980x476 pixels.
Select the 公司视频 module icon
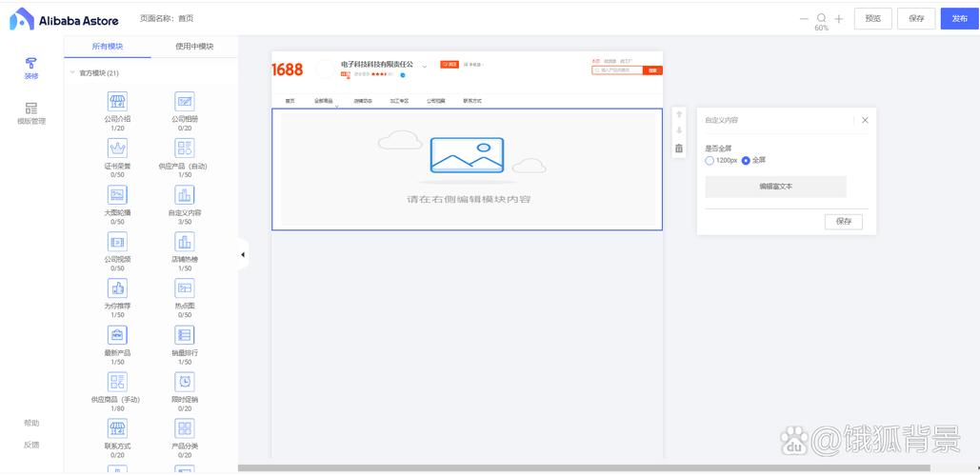[117, 242]
